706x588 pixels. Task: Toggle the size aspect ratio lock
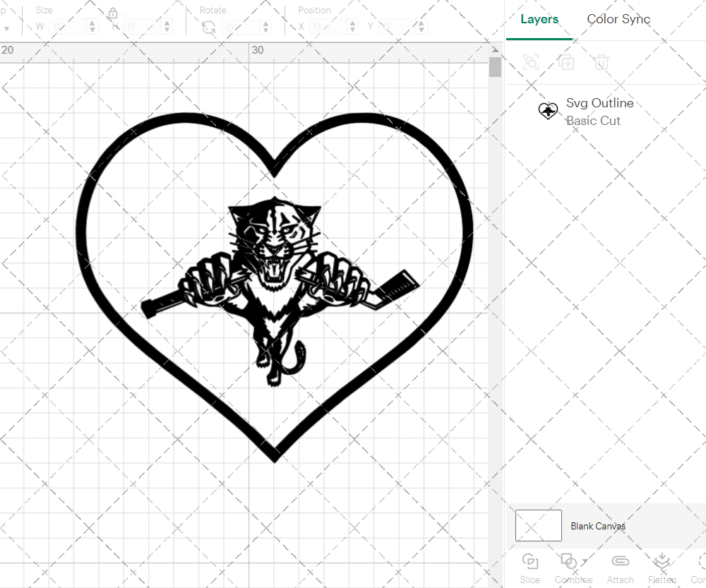coord(113,13)
